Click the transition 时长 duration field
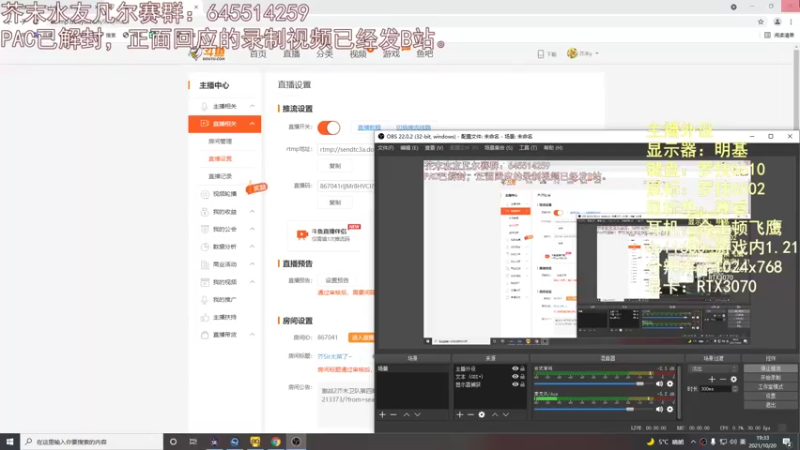Screen dimensions: 800x450 click(718, 389)
